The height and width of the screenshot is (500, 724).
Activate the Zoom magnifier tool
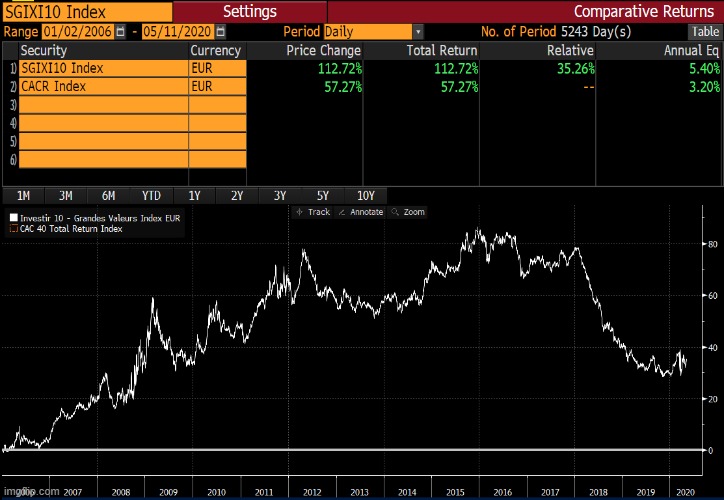408,212
